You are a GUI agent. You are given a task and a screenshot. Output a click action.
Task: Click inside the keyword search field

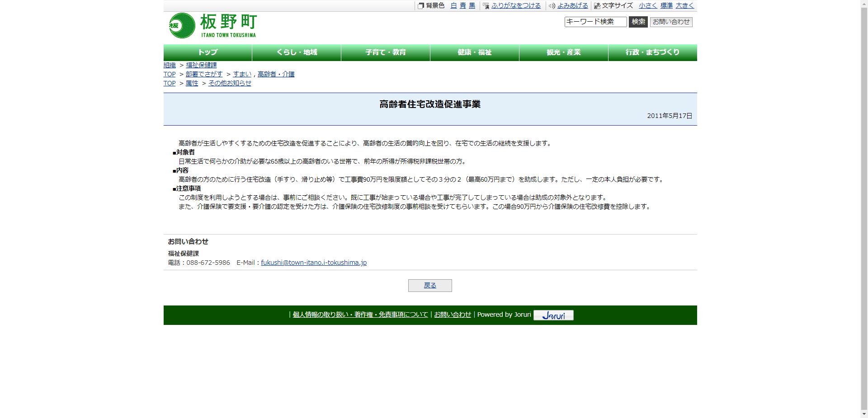click(596, 21)
